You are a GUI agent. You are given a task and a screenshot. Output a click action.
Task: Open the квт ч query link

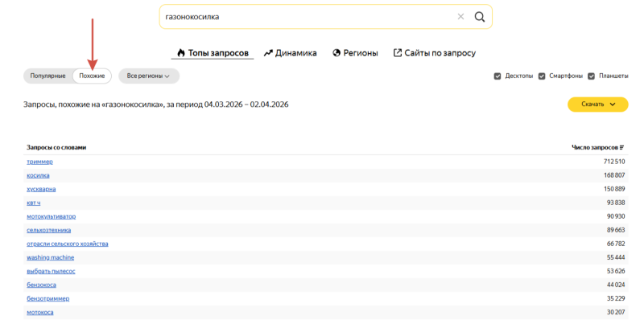[x=34, y=203]
